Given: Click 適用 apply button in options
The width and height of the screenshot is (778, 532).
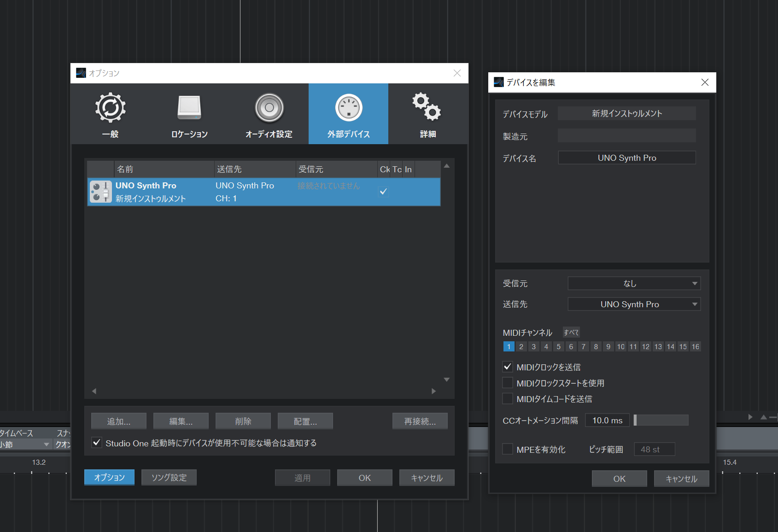Looking at the screenshot, I should 303,478.
